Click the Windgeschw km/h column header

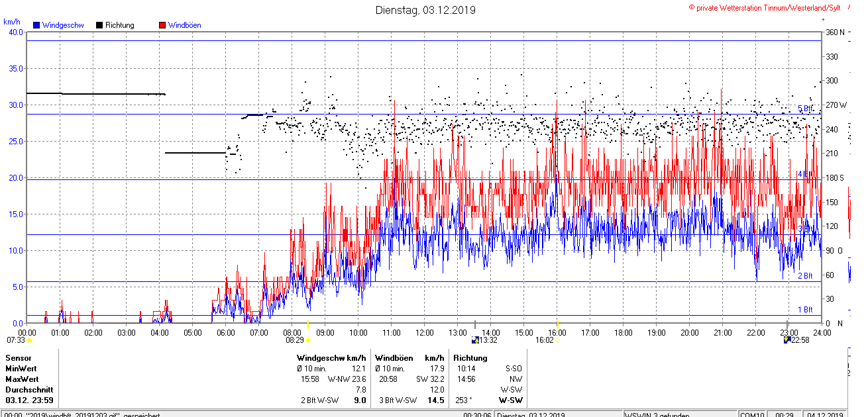pos(331,358)
